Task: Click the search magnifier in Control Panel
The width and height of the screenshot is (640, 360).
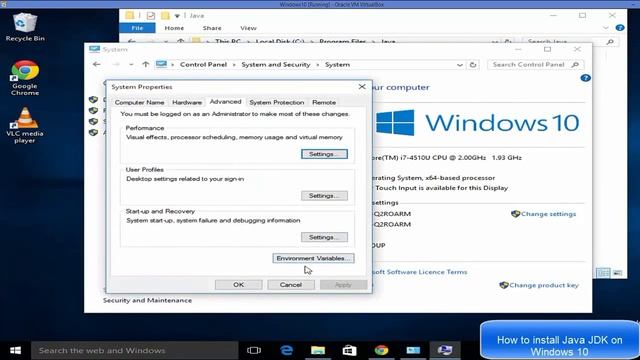Action: tap(575, 64)
